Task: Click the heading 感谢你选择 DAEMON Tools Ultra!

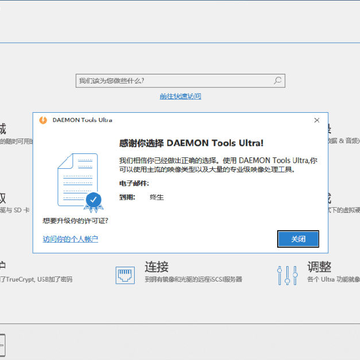Action: (x=191, y=143)
